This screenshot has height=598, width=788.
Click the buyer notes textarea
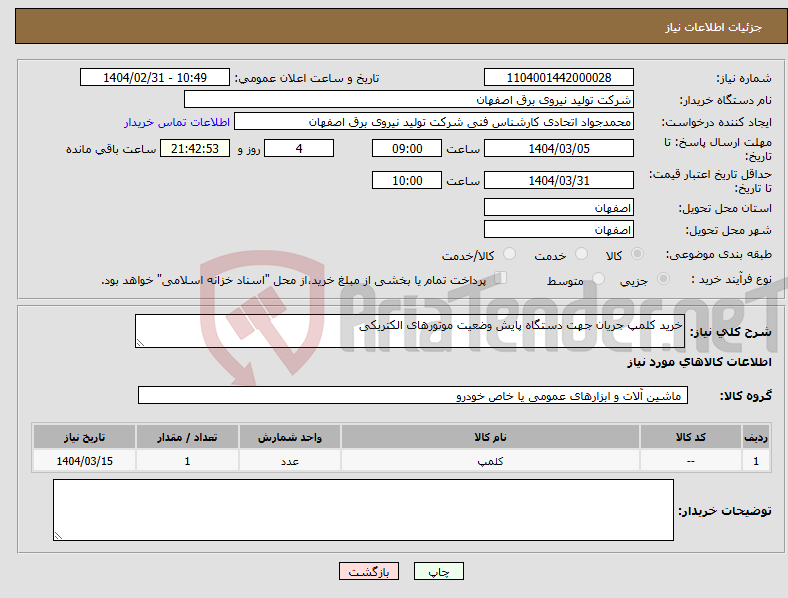[363, 510]
